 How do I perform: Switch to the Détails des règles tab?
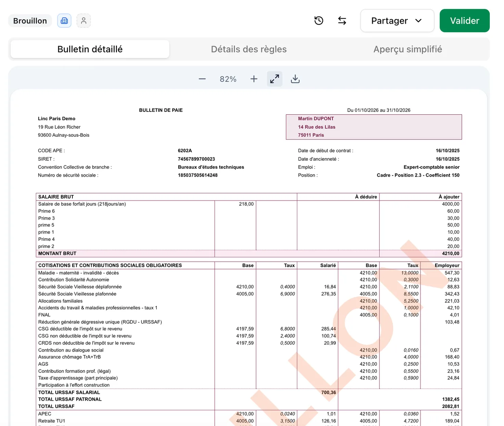(249, 49)
